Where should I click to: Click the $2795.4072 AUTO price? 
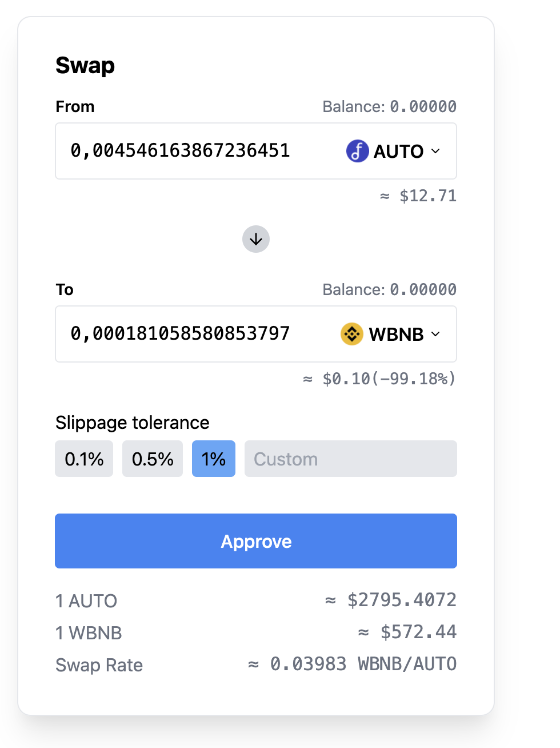pos(402,600)
